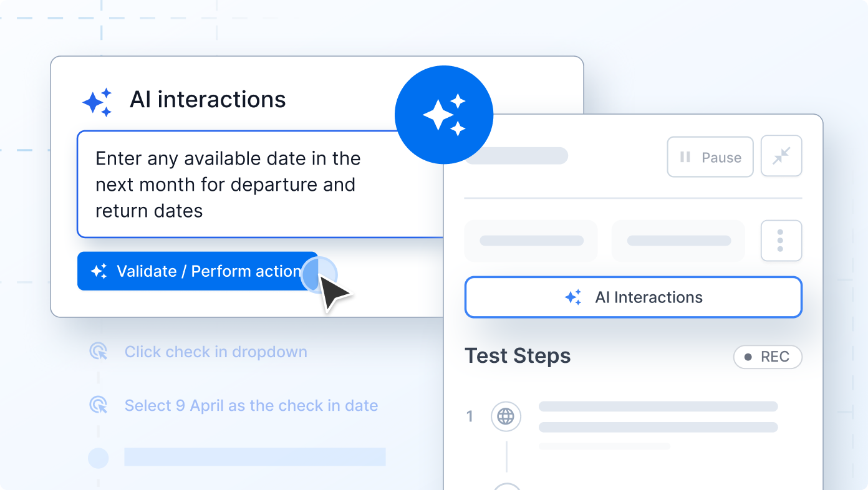Select the second gray placeholder tab beside three dots
Viewport: 868px width, 490px height.
[x=678, y=241]
